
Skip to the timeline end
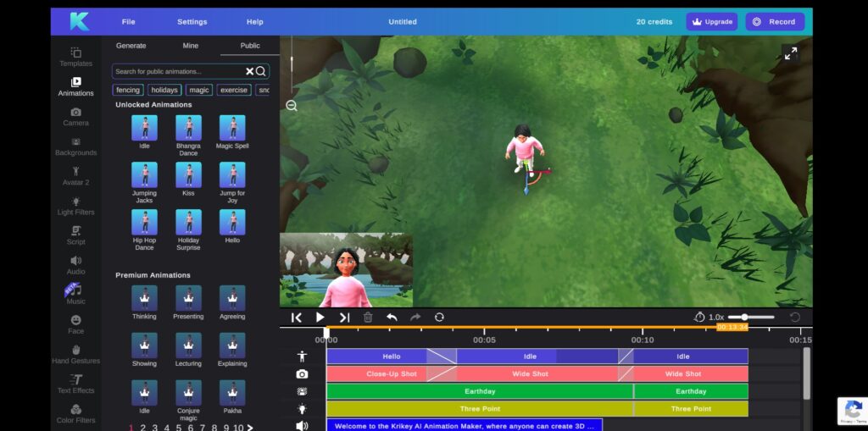point(344,318)
